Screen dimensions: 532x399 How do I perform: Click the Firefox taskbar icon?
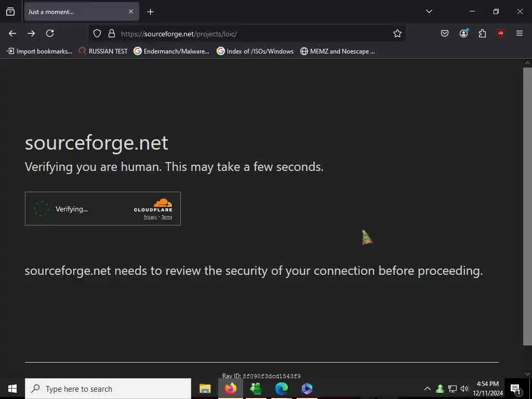(x=230, y=389)
